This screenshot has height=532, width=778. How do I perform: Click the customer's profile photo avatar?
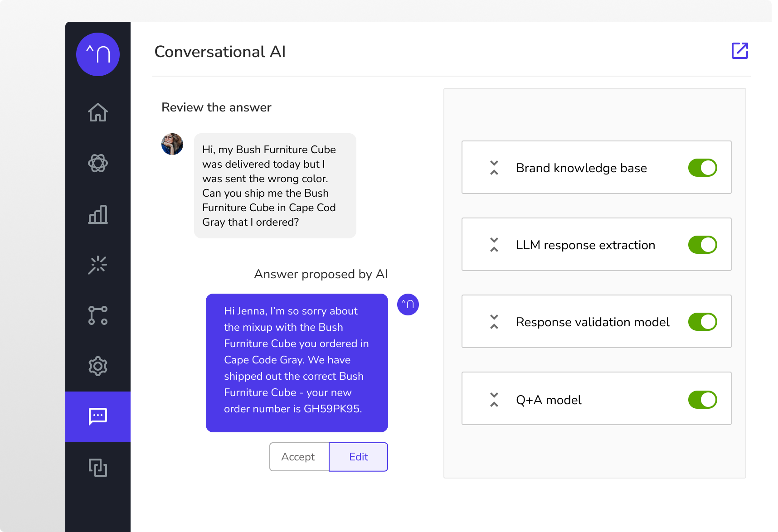(x=172, y=144)
